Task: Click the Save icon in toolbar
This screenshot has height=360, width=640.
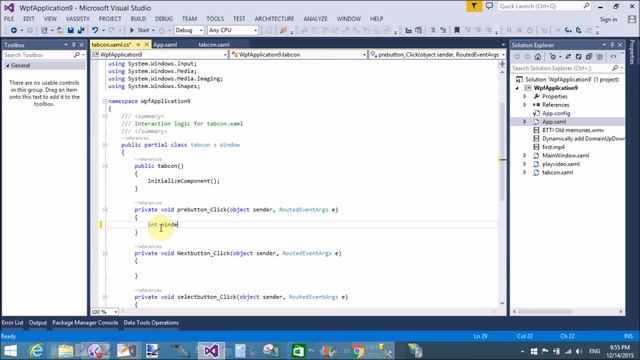Action: pyautogui.click(x=71, y=30)
